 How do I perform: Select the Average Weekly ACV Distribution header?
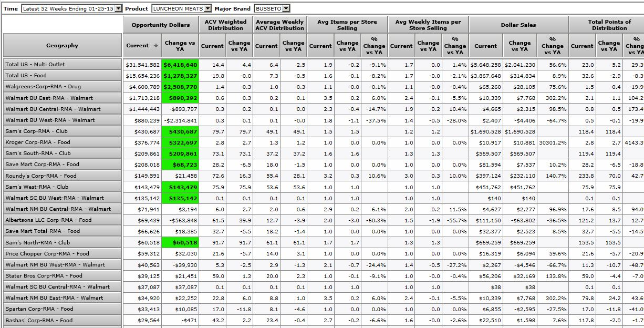point(279,25)
